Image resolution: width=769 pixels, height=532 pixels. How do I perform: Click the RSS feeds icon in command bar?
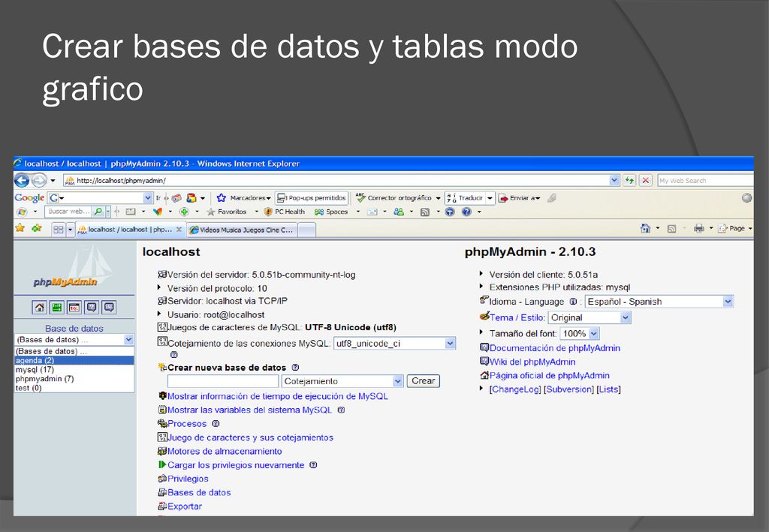672,229
